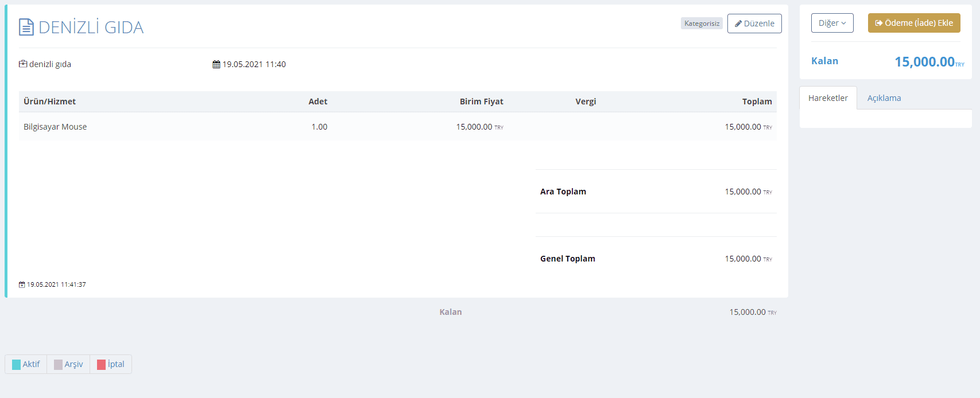Click the calendar icon beside 19.05.2021 11:41:37
This screenshot has width=980, height=398.
click(x=22, y=284)
